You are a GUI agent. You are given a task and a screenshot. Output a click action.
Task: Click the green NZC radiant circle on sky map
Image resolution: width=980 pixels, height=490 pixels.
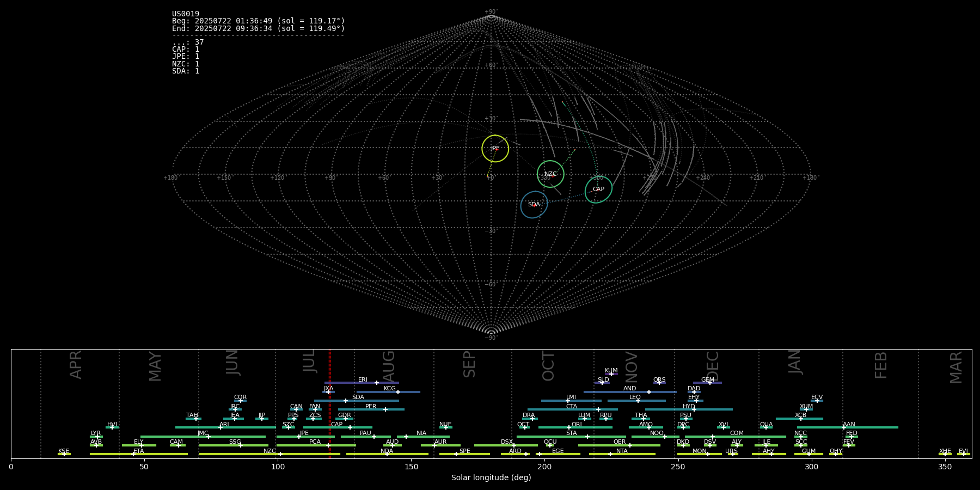click(550, 174)
